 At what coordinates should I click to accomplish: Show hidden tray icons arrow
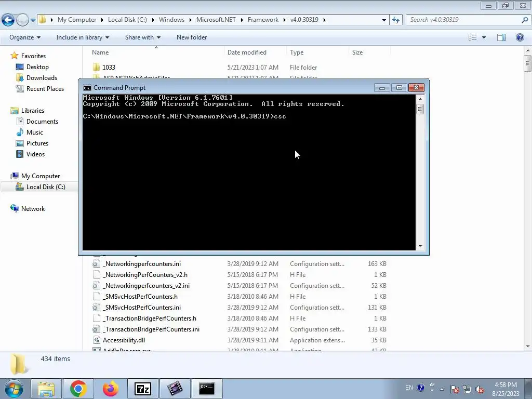tap(442, 389)
